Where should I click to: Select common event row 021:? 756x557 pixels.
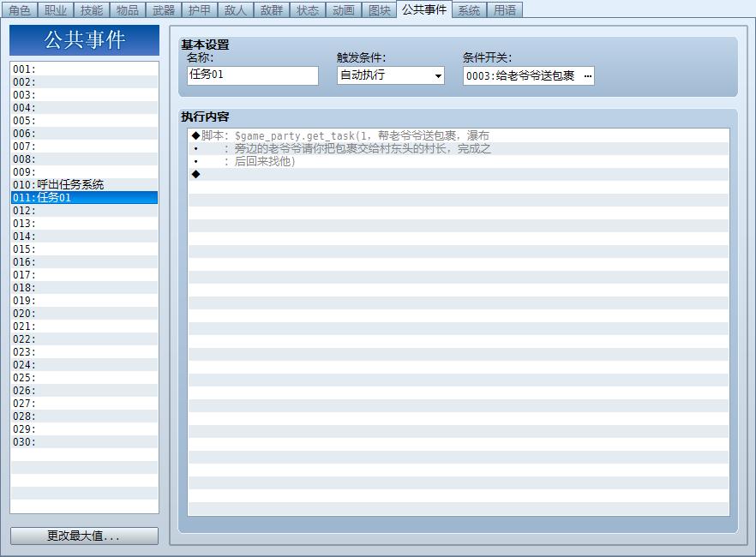[x=84, y=326]
